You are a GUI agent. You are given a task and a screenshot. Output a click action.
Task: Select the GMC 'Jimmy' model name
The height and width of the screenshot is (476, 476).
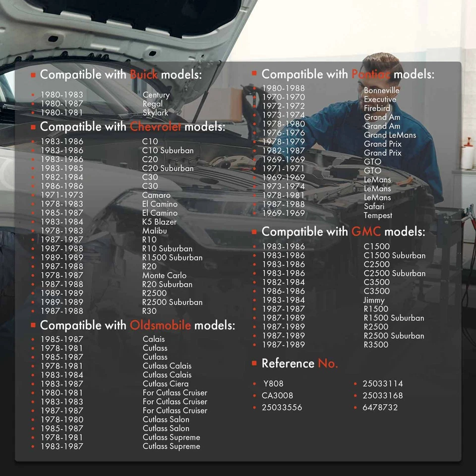(x=374, y=300)
